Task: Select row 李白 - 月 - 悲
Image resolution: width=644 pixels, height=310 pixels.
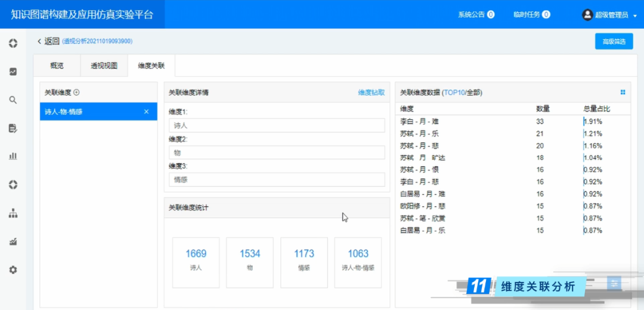Action: click(x=513, y=182)
